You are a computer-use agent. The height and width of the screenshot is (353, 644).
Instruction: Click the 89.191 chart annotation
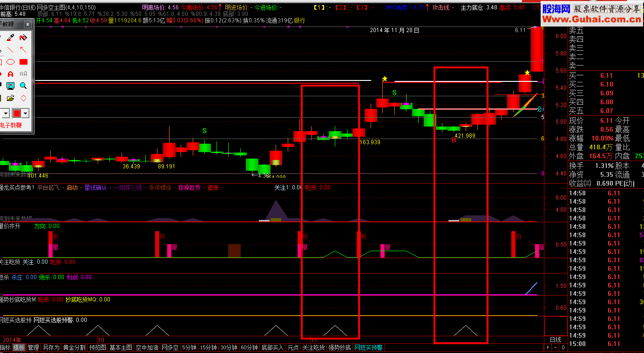click(x=166, y=166)
